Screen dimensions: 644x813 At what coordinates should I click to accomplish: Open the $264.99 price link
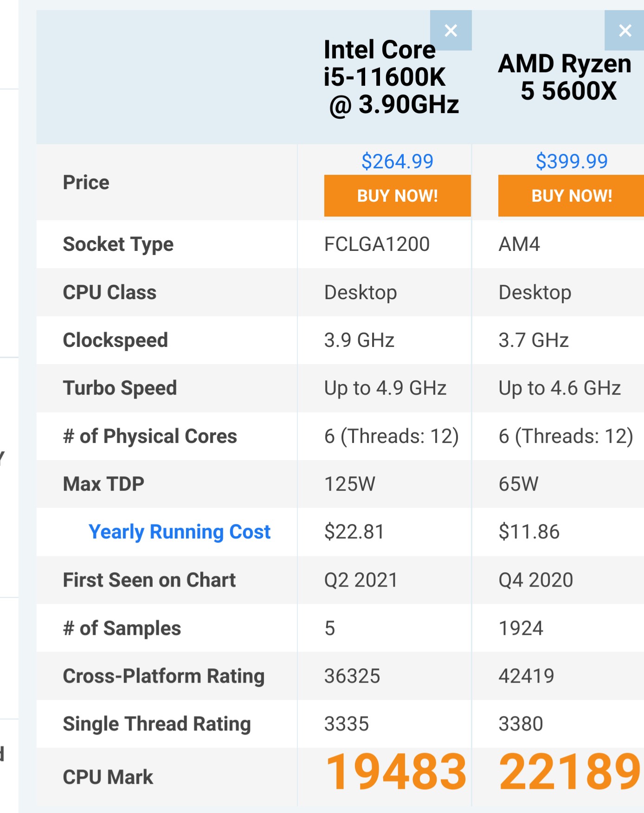point(397,161)
